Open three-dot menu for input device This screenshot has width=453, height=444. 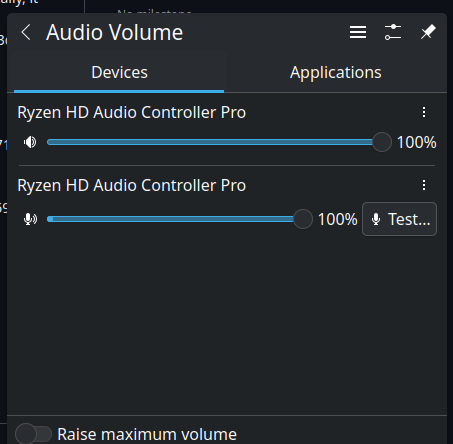(x=424, y=185)
